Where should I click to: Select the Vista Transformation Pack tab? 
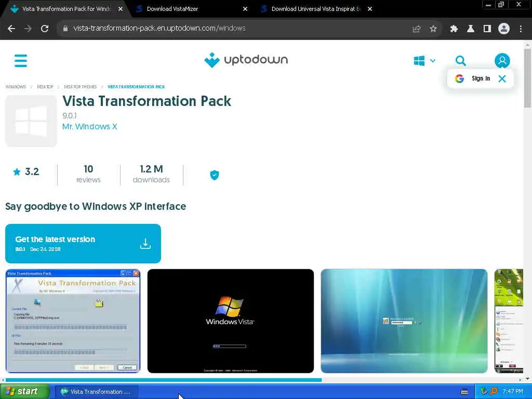(66, 9)
